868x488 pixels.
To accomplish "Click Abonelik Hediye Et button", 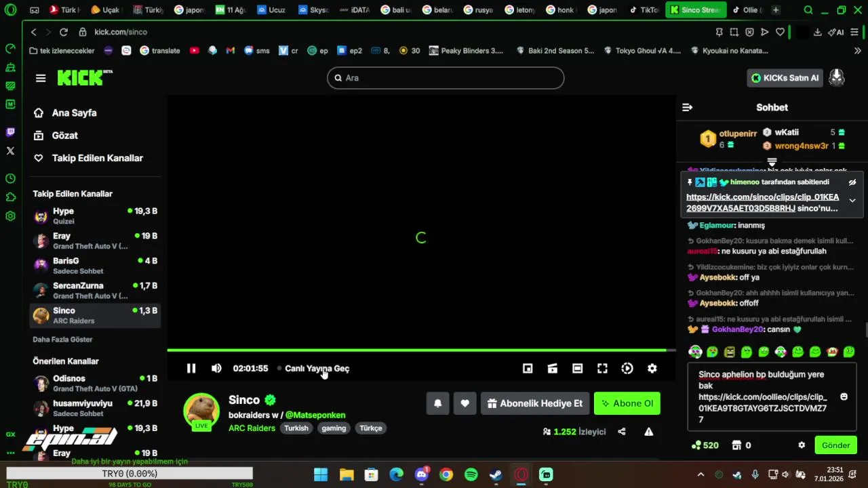I will coord(535,403).
